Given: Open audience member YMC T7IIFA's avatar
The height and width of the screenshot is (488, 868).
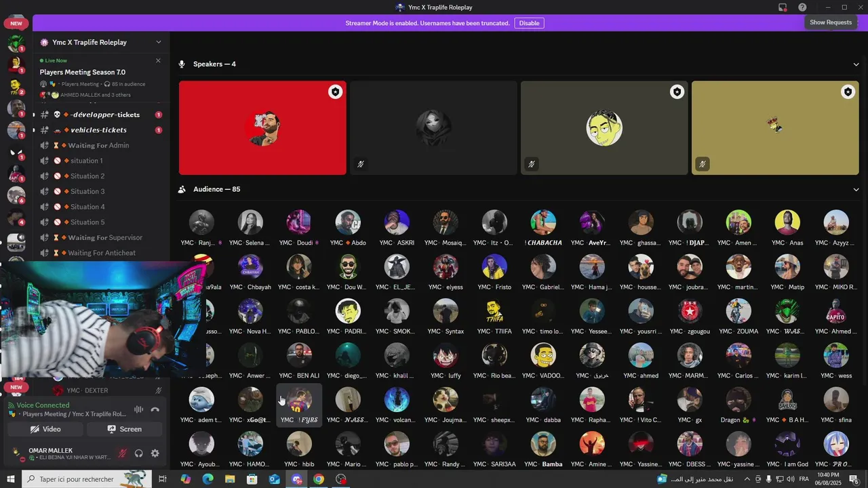Looking at the screenshot, I should click(494, 311).
